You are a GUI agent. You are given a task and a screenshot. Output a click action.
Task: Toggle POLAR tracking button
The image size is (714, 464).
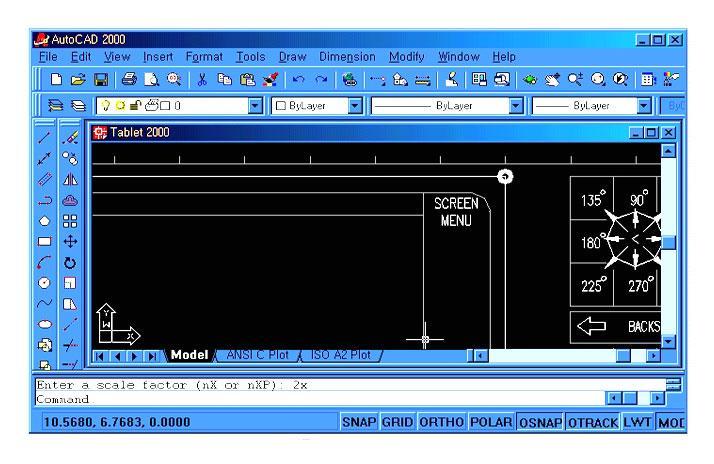[490, 423]
